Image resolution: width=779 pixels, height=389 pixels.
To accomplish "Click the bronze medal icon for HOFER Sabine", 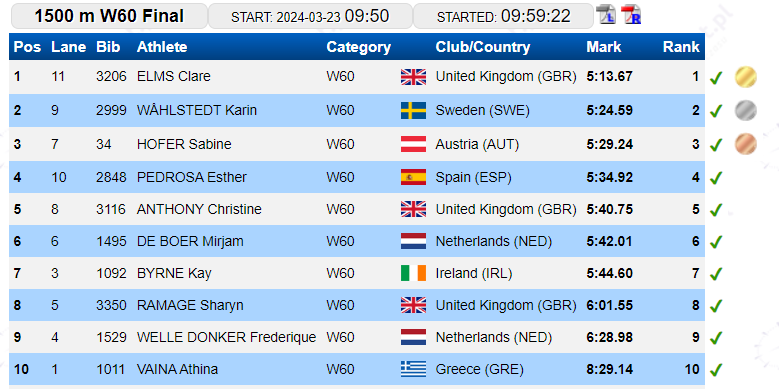I will pos(745,144).
